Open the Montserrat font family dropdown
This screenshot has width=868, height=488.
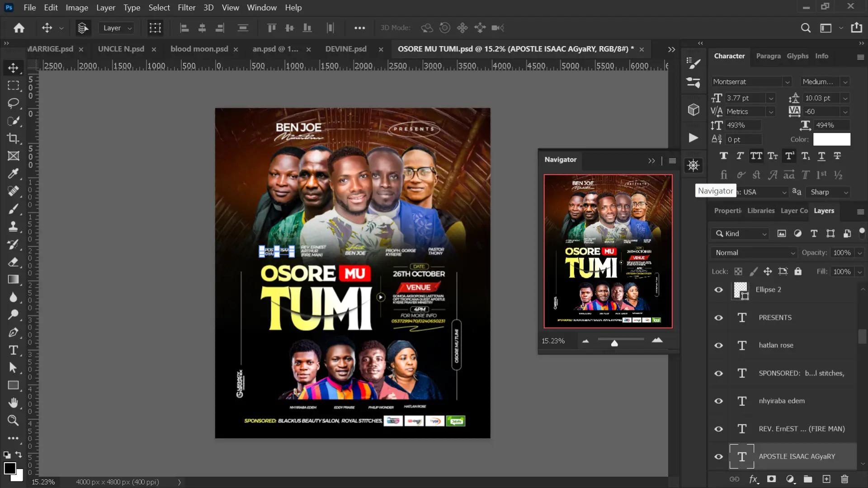click(787, 82)
